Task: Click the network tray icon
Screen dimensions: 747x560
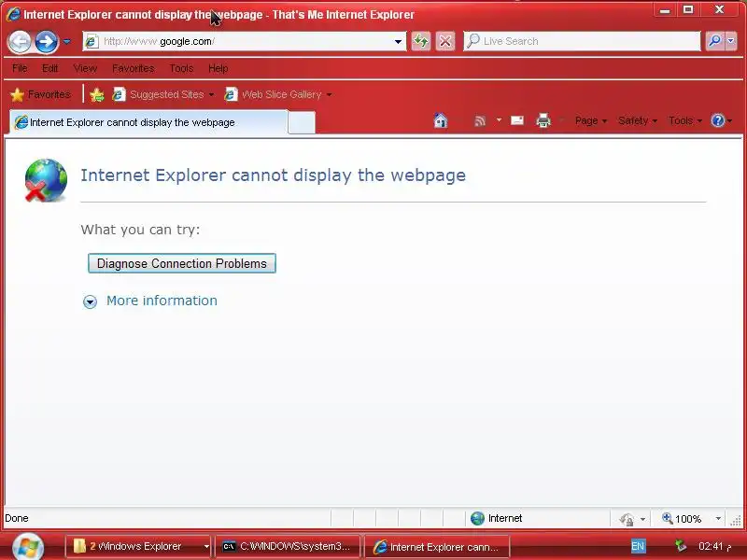Action: pyautogui.click(x=681, y=546)
